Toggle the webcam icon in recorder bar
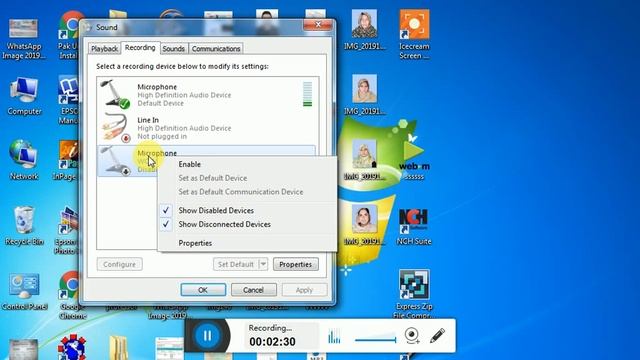 point(412,336)
